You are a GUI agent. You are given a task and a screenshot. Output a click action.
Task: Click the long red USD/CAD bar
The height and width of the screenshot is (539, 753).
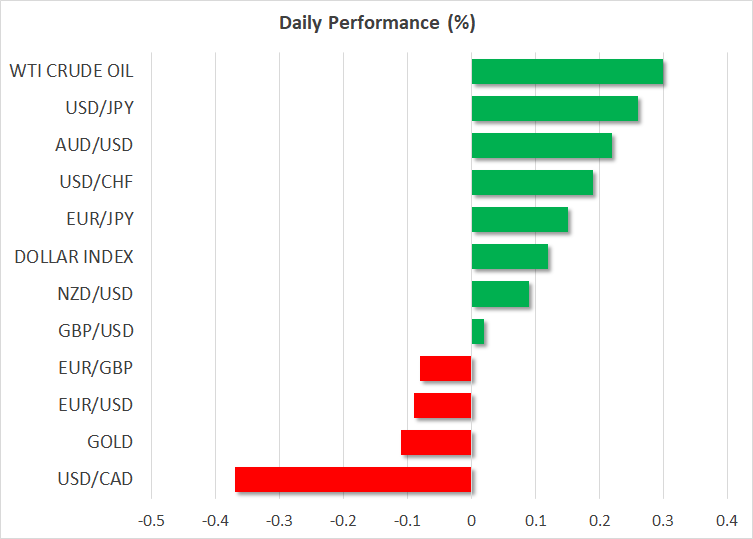[x=353, y=479]
